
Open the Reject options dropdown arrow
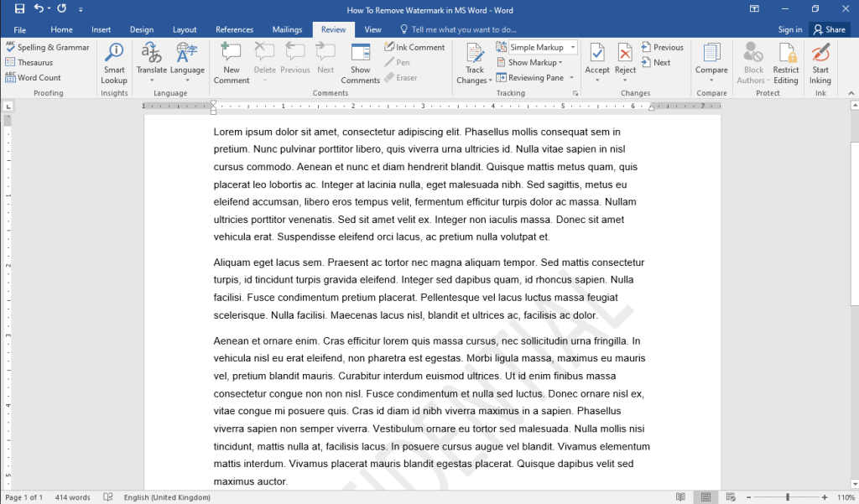625,81
